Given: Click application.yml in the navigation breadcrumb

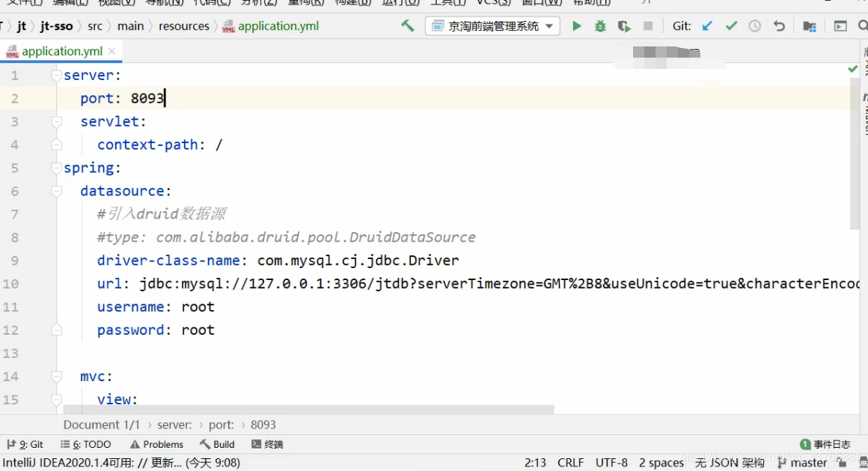Looking at the screenshot, I should [271, 26].
